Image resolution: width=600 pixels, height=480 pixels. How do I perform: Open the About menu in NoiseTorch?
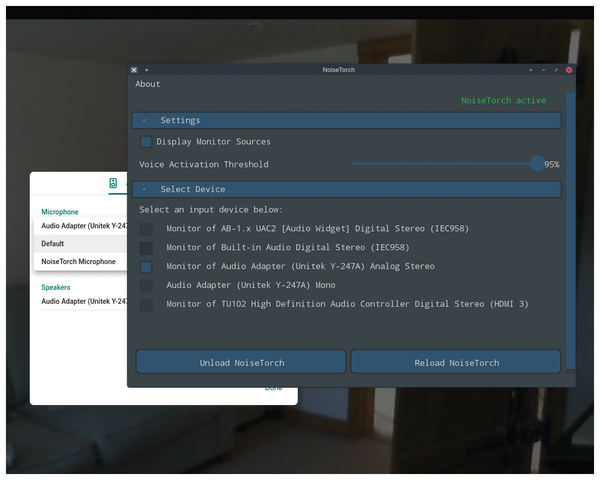click(x=147, y=84)
